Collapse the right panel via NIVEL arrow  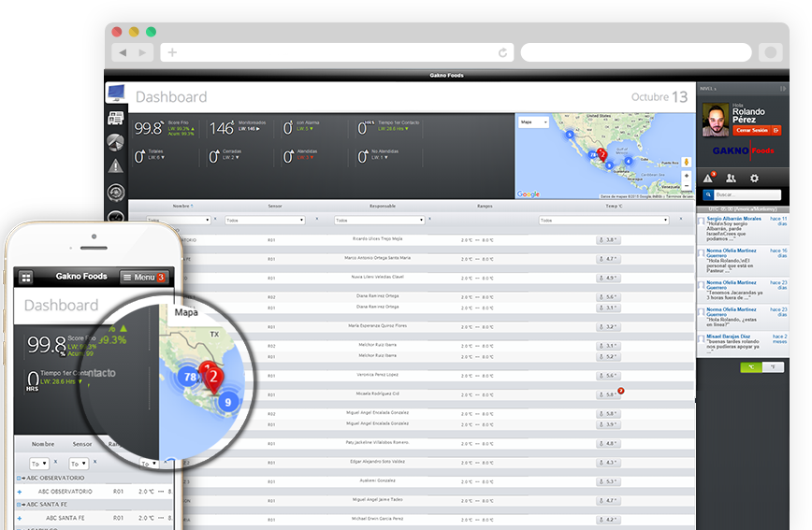782,89
